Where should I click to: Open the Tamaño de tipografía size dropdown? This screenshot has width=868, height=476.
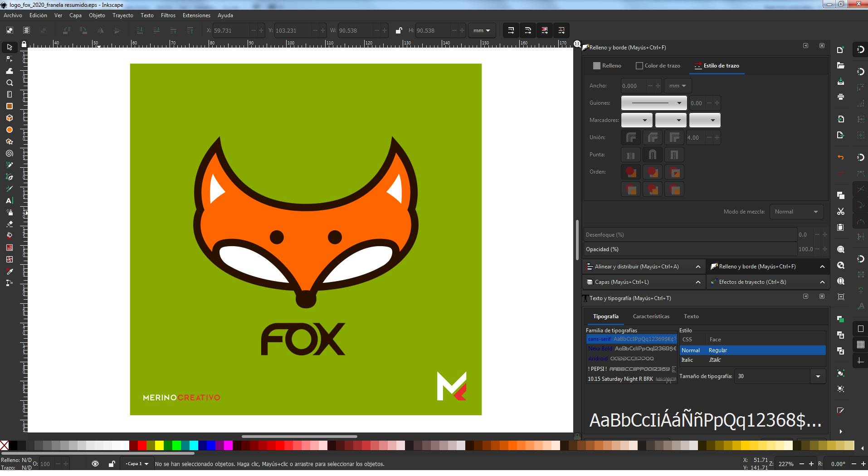(818, 376)
